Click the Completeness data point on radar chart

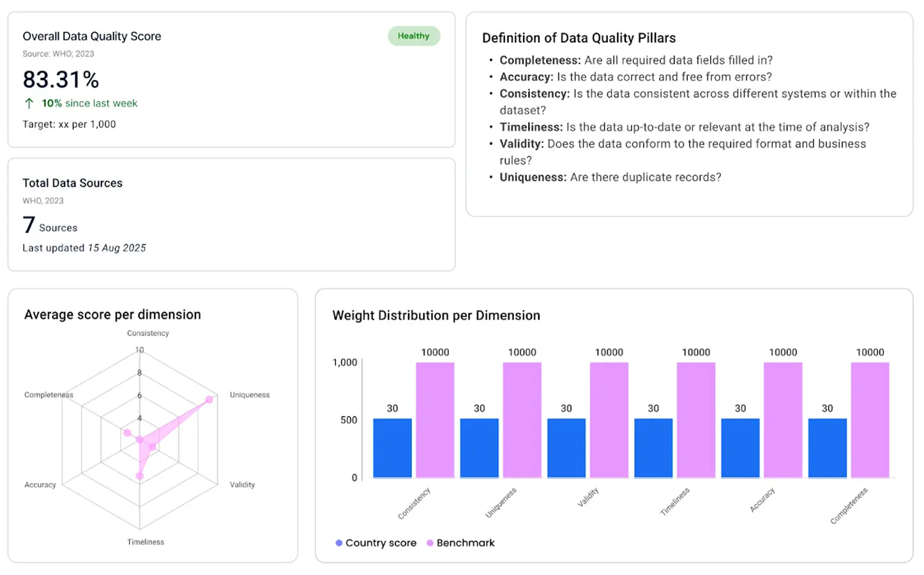coord(127,433)
